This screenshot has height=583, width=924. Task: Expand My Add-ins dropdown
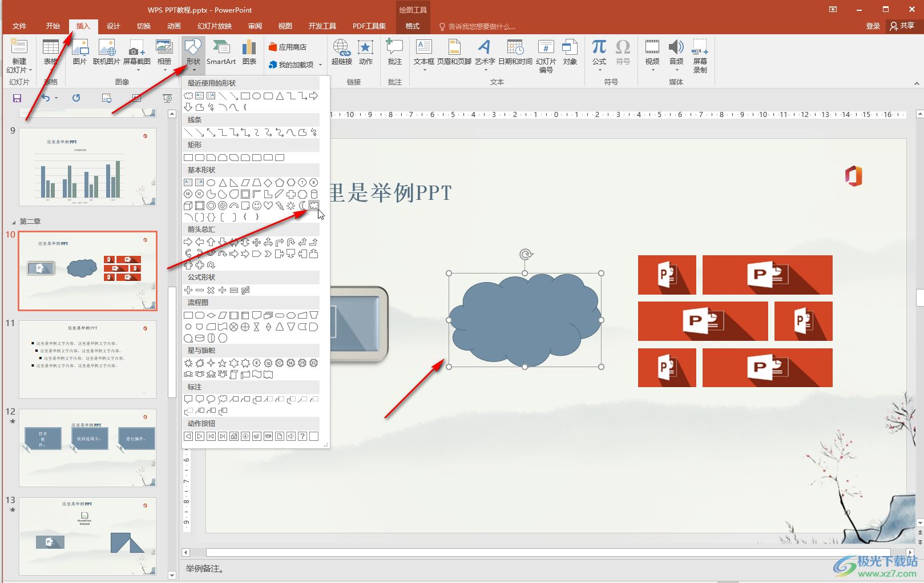pos(321,65)
